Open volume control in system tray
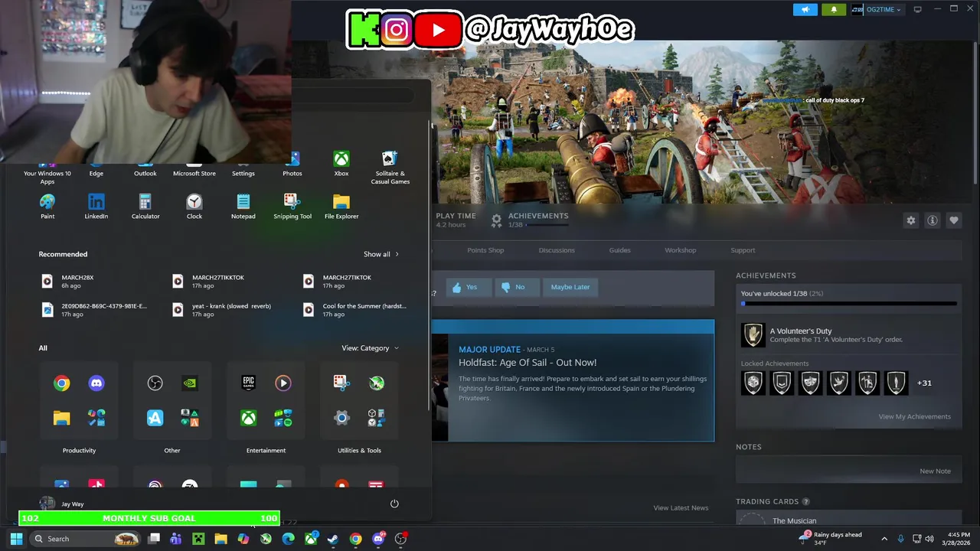 click(x=929, y=539)
